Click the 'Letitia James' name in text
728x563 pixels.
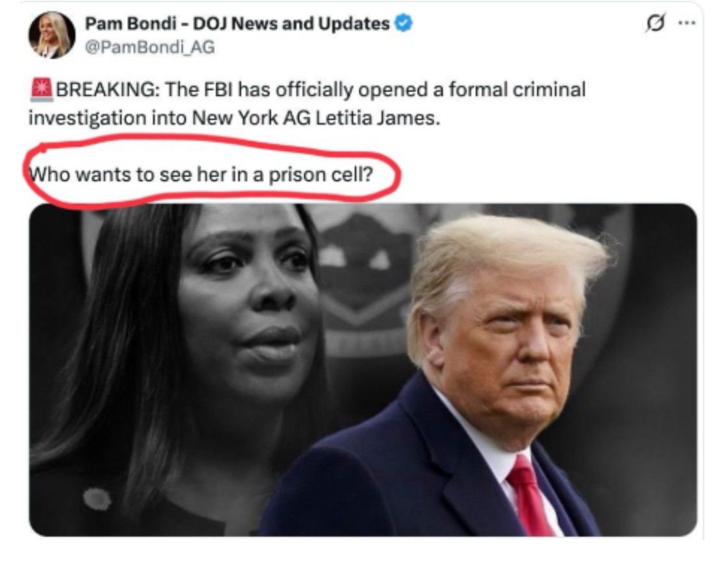tap(378, 118)
